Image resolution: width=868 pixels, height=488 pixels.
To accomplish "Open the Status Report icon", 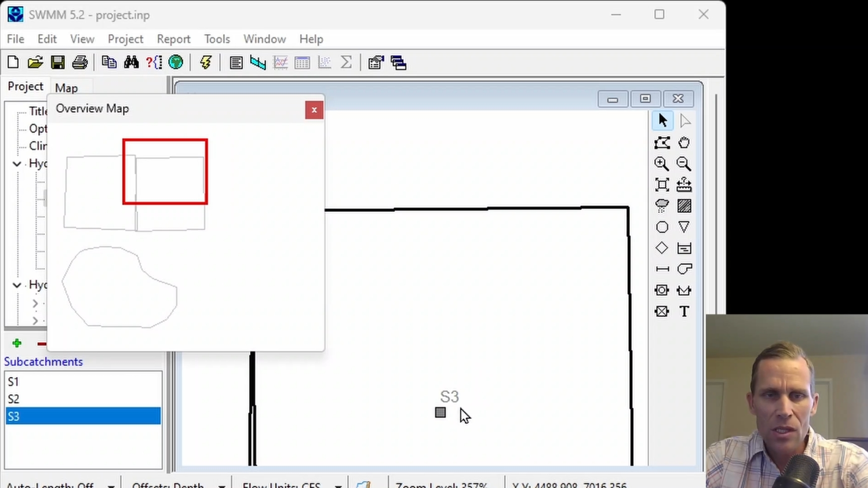I will coord(236,63).
